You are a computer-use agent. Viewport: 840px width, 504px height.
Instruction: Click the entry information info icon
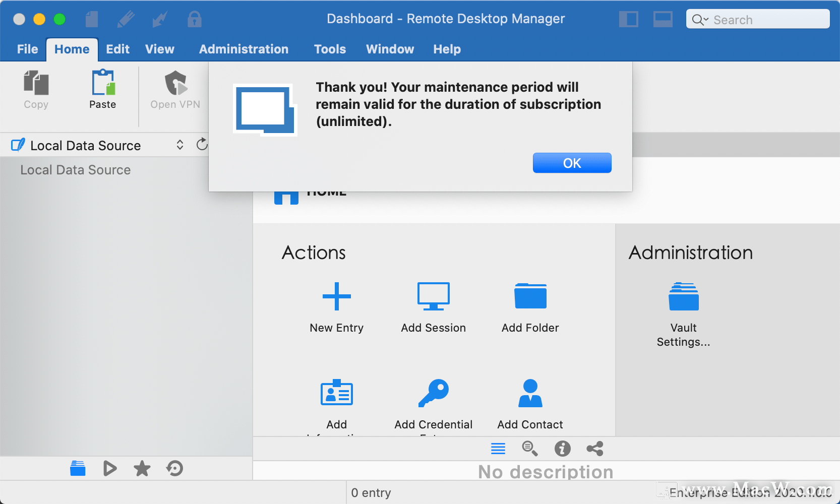(x=563, y=449)
